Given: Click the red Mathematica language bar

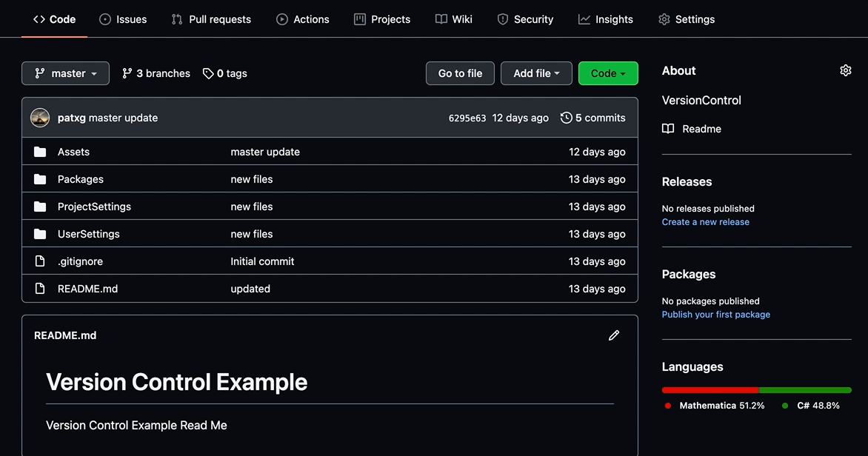Looking at the screenshot, I should [x=710, y=390].
